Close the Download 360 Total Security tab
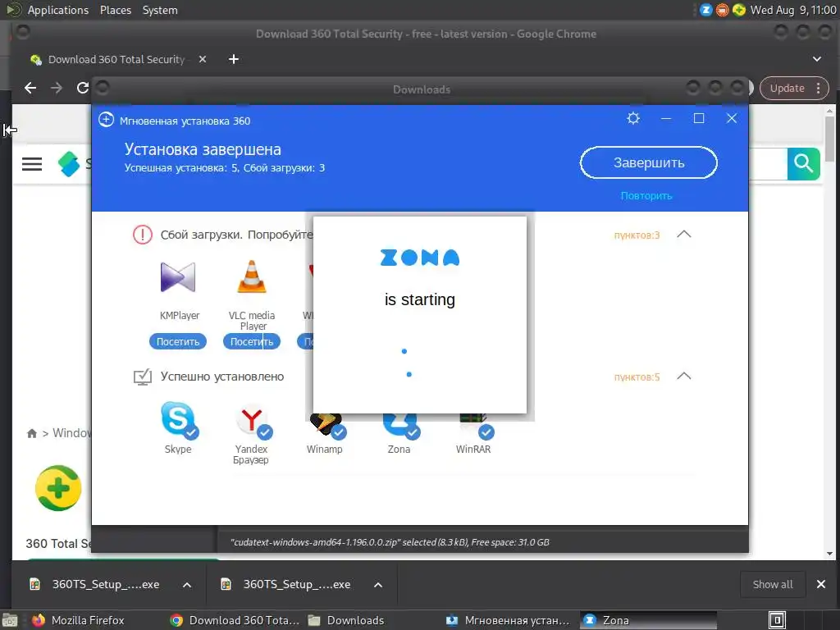 pos(203,59)
